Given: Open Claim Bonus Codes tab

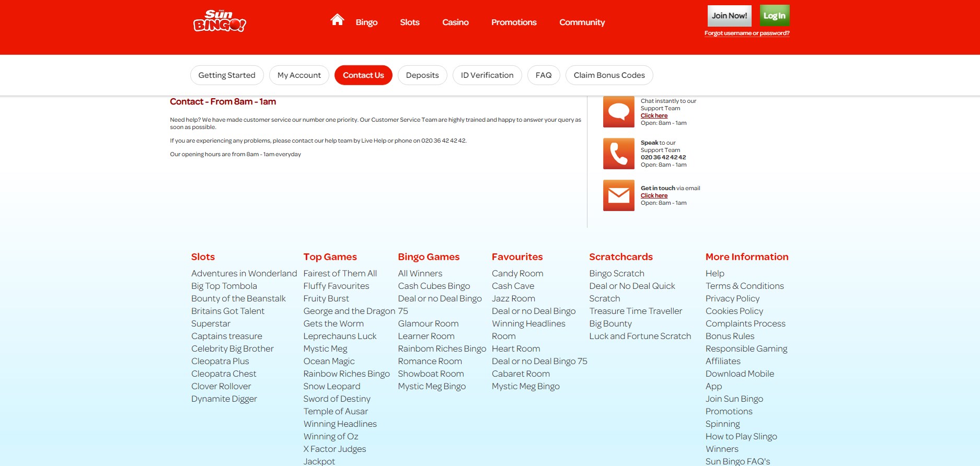Looking at the screenshot, I should 609,75.
